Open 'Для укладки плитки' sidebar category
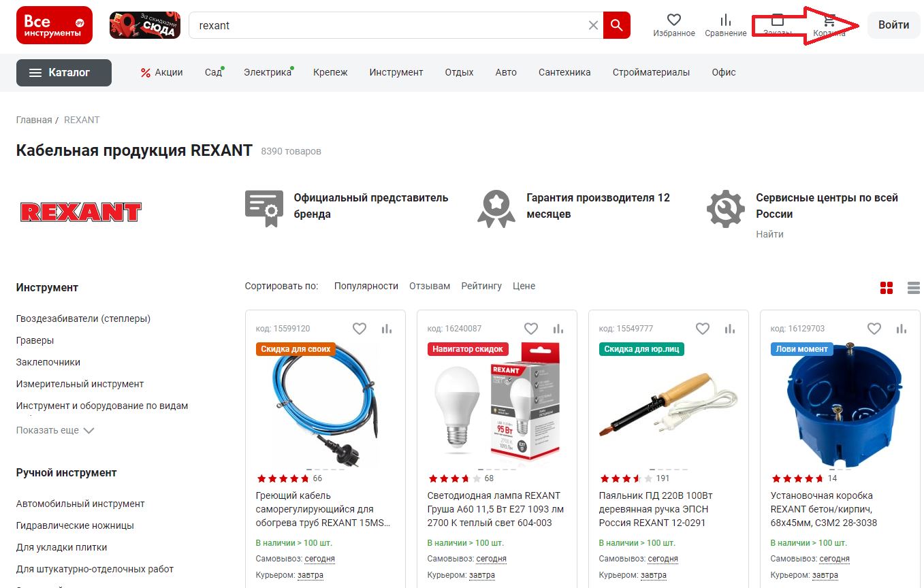Viewport: 924px width, 588px height. [x=62, y=547]
